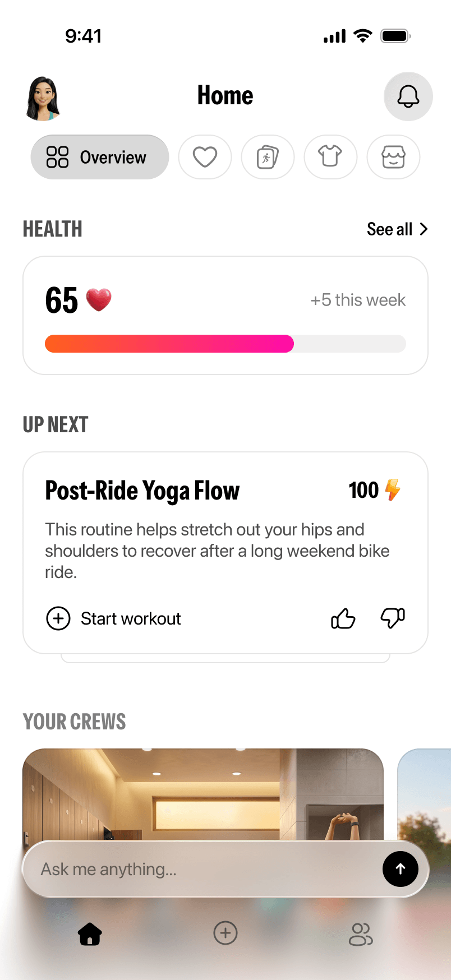Image resolution: width=451 pixels, height=980 pixels.
Task: Open notifications with the bell icon
Action: click(x=408, y=96)
